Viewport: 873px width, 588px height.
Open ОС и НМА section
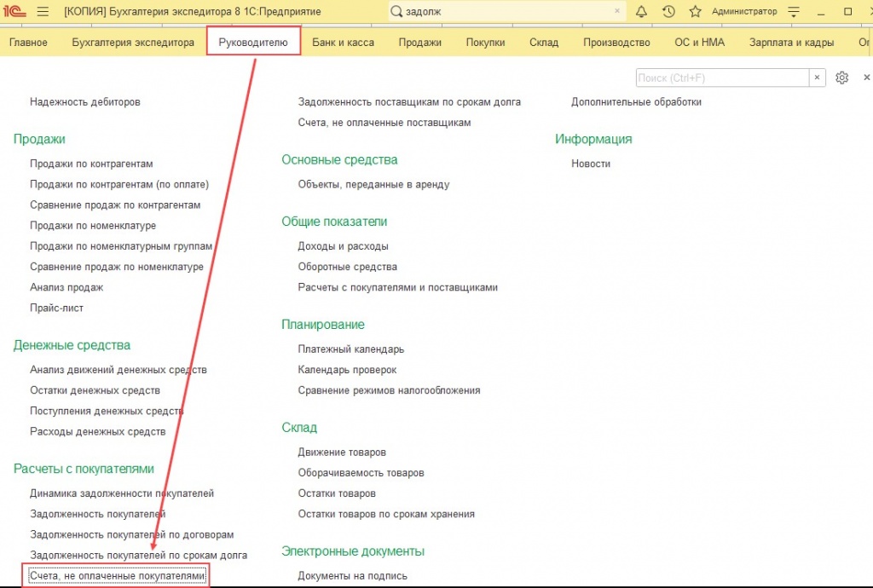click(x=699, y=43)
